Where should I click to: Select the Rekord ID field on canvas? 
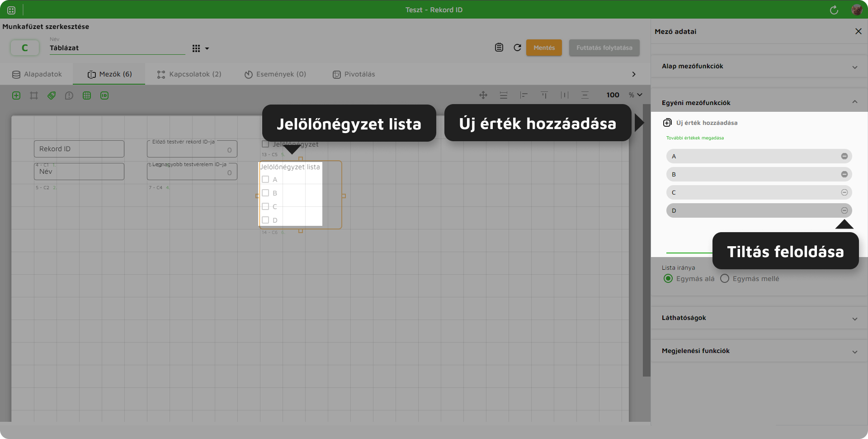[x=79, y=149]
